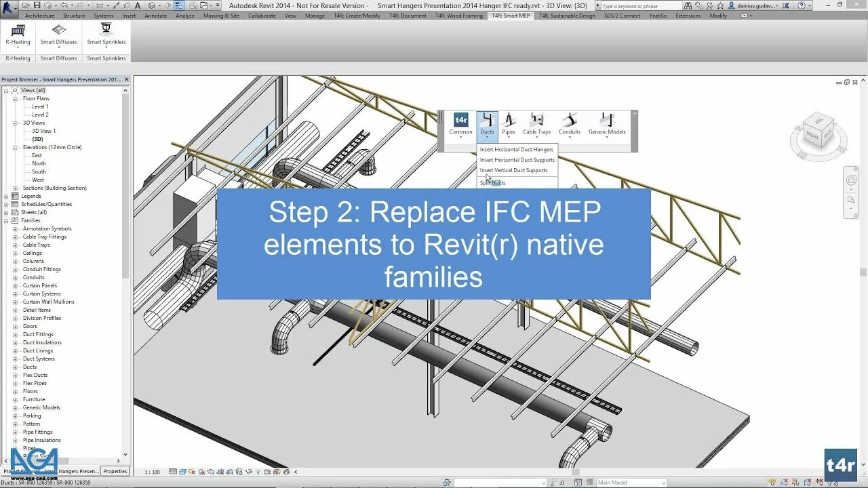Click the zoom region icon on navigation bar

[x=851, y=200]
